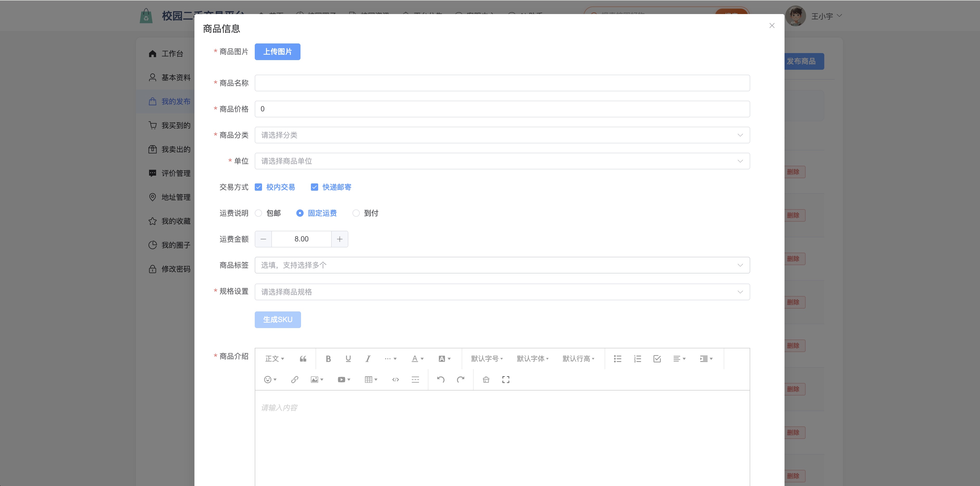Go to 修改密码 in the sidebar
This screenshot has width=980, height=486.
click(166, 269)
